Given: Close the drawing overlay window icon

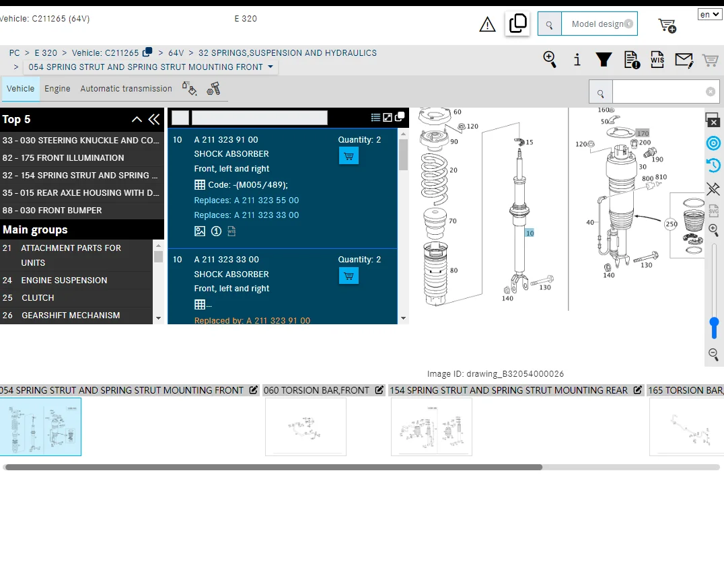Looking at the screenshot, I should [x=713, y=120].
